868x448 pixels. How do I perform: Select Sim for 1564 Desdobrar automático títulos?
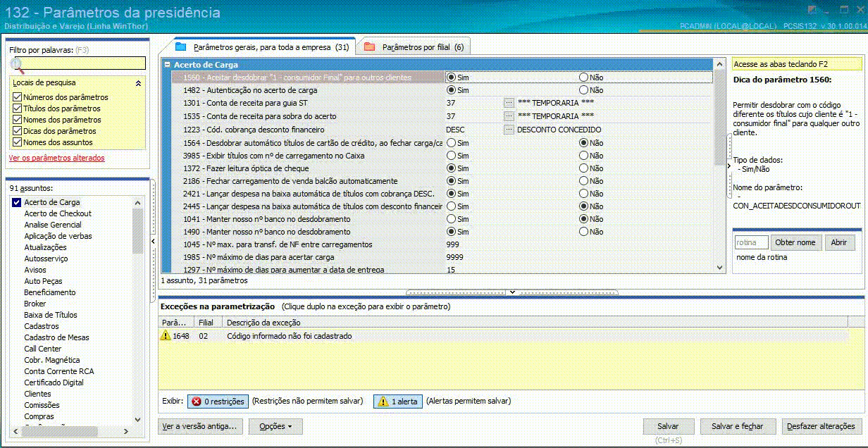pyautogui.click(x=451, y=143)
